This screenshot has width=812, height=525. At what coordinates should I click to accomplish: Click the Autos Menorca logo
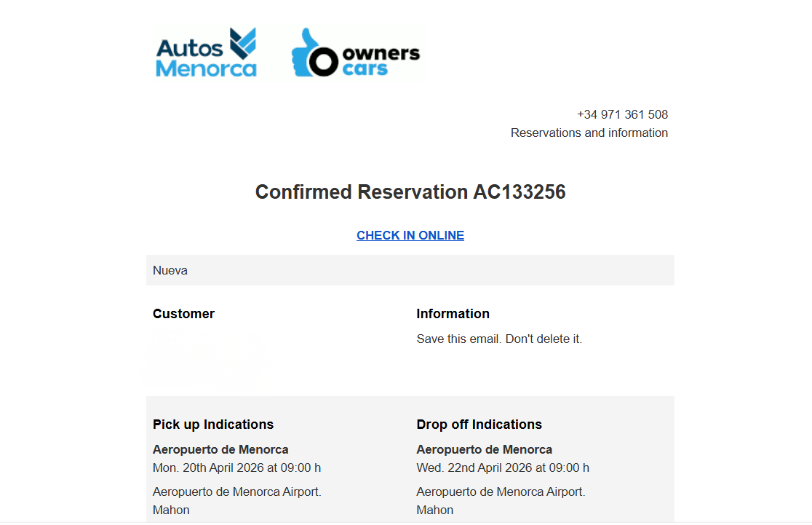click(x=206, y=52)
